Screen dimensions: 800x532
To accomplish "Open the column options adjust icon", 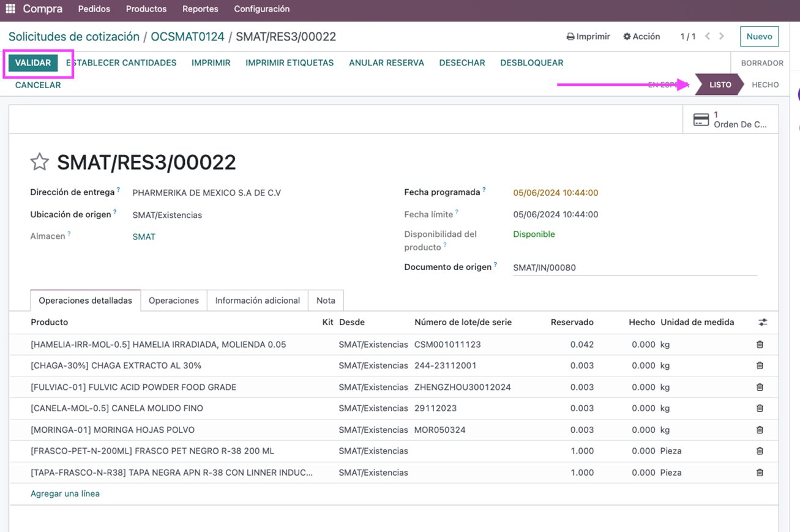I will (763, 322).
